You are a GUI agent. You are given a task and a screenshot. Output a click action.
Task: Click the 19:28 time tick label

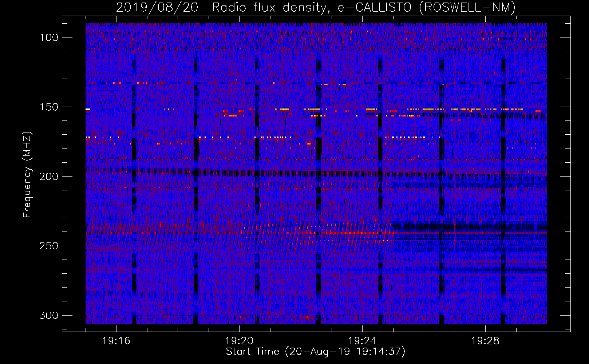[x=485, y=341]
